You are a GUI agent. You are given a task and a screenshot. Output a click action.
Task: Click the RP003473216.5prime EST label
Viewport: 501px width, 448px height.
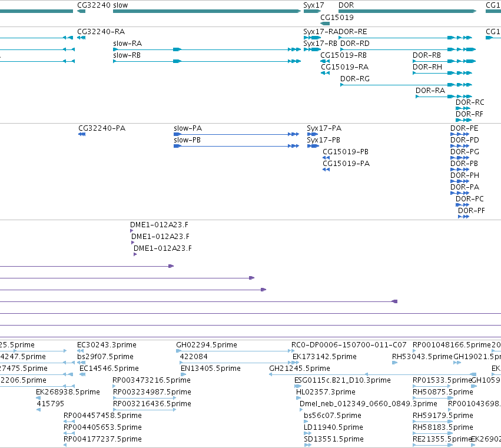pyautogui.click(x=152, y=380)
